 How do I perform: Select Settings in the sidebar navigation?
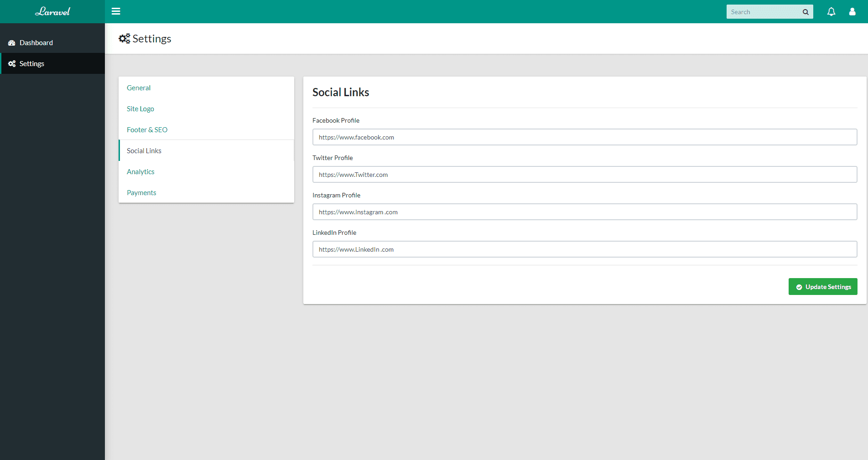(x=31, y=63)
